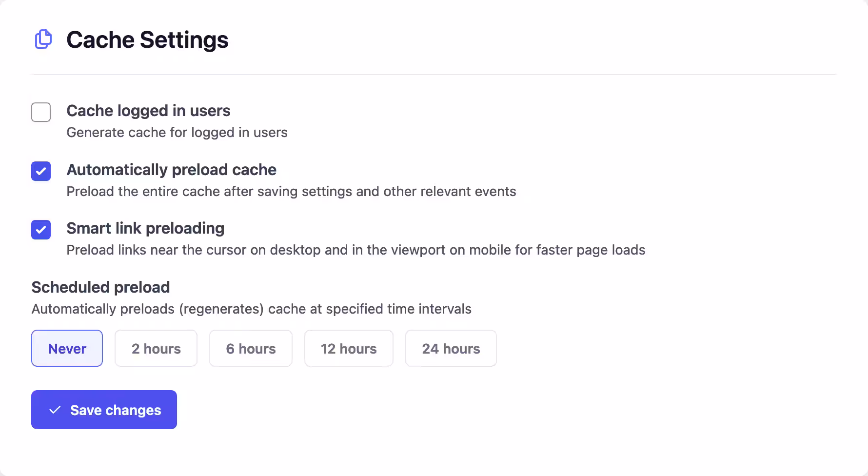Choose the 2 hours preload interval
This screenshot has height=476, width=868.
click(x=156, y=348)
